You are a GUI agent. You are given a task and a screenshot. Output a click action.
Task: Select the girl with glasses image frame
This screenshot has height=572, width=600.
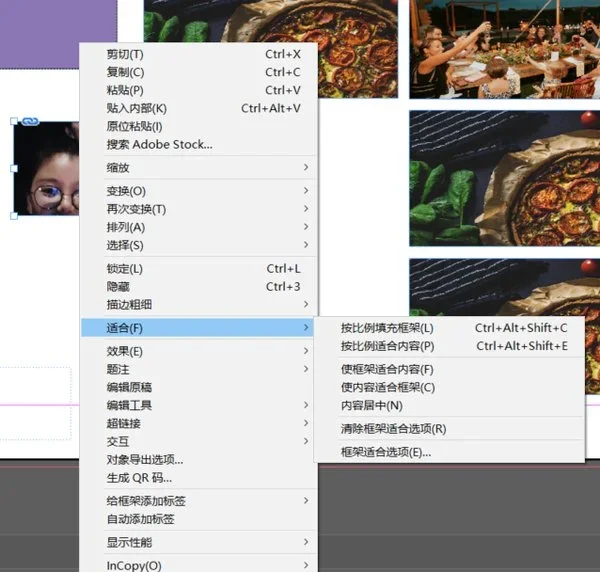46,168
